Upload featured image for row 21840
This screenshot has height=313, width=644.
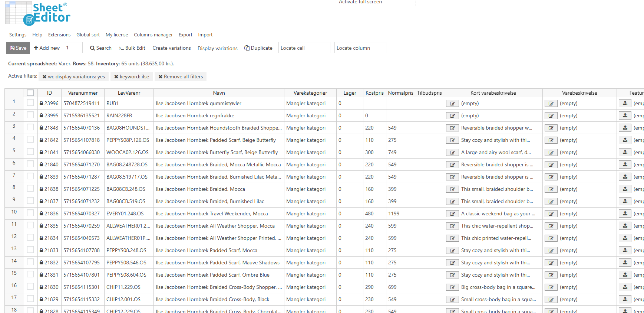(x=625, y=164)
